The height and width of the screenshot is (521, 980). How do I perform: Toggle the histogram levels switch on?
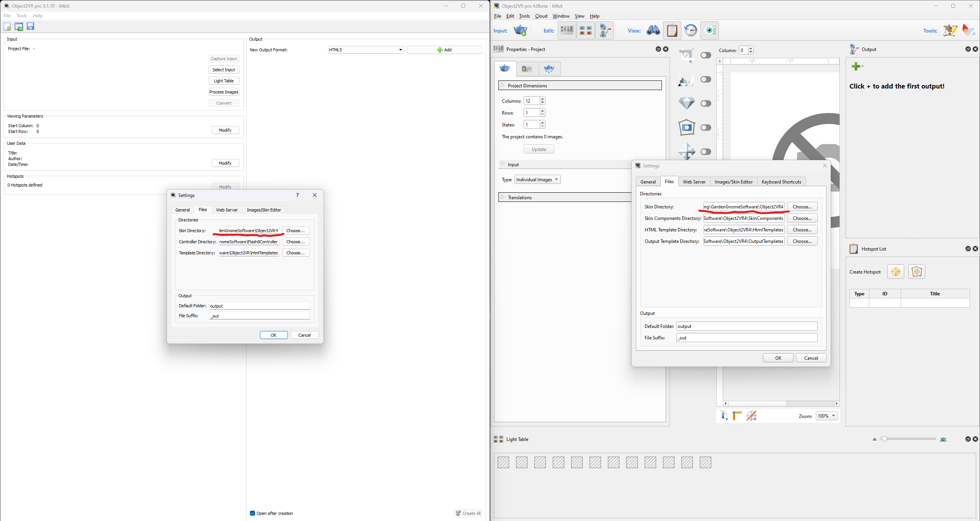coord(706,79)
